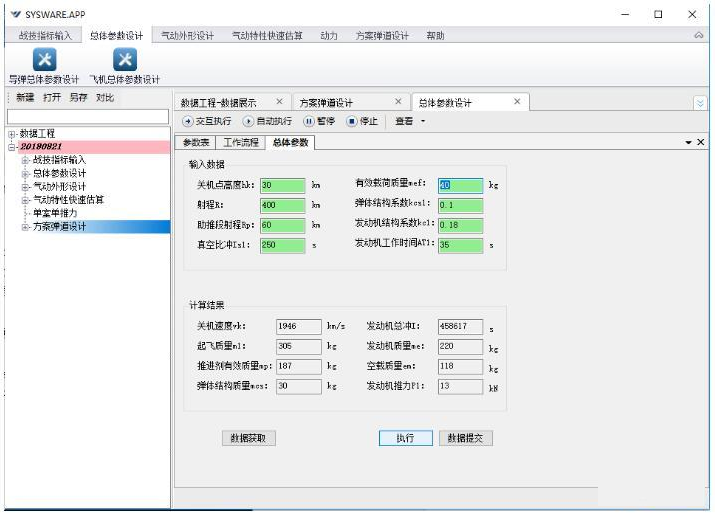Viewport: 725px width, 522px height.
Task: Click the 发动机推力P1 result field
Action: click(461, 386)
